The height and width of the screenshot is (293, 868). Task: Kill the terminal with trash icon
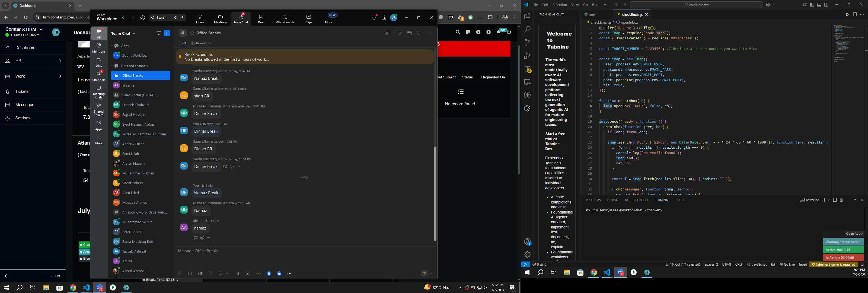coord(841,200)
